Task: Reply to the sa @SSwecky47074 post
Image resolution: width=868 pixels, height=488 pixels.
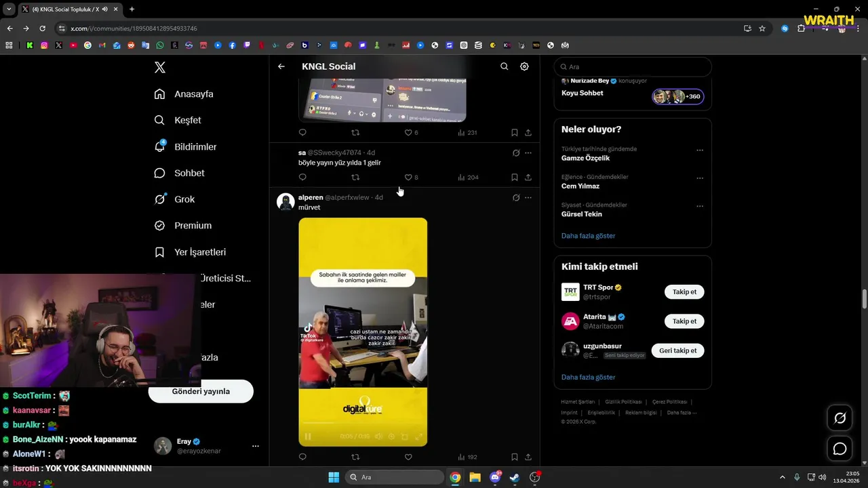Action: 302,178
